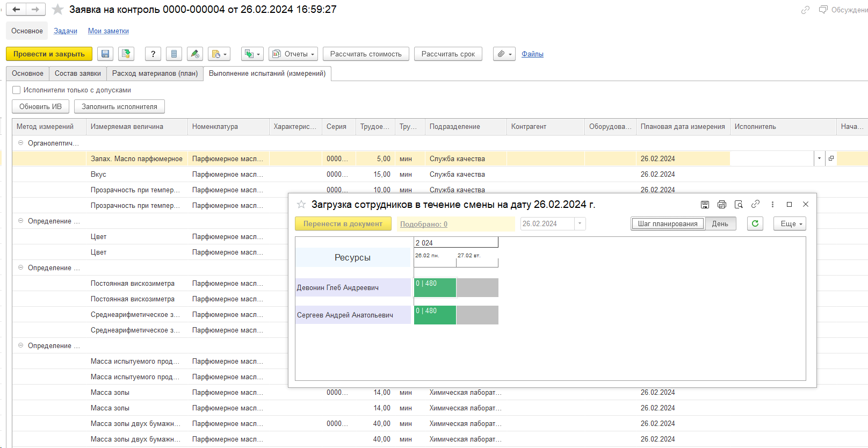868x448 pixels.
Task: Click the save icon in dialog title bar
Action: click(x=705, y=204)
